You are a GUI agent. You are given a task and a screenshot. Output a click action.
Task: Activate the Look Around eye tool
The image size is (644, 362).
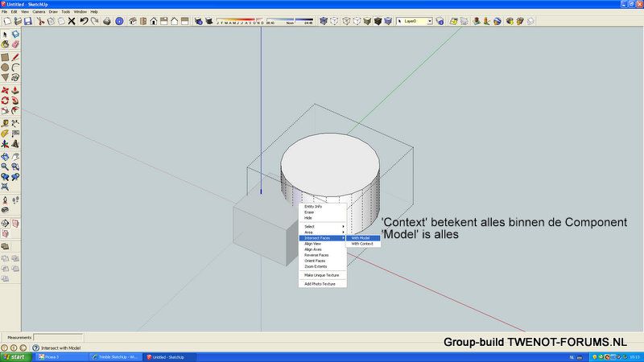(x=5, y=210)
